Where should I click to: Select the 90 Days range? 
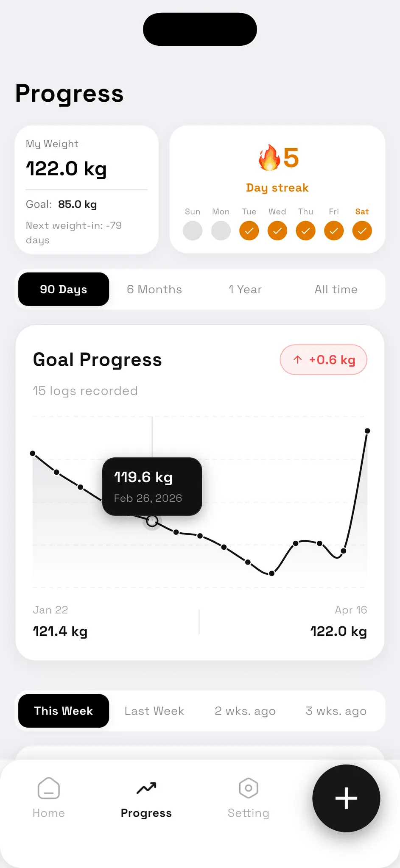click(x=64, y=289)
